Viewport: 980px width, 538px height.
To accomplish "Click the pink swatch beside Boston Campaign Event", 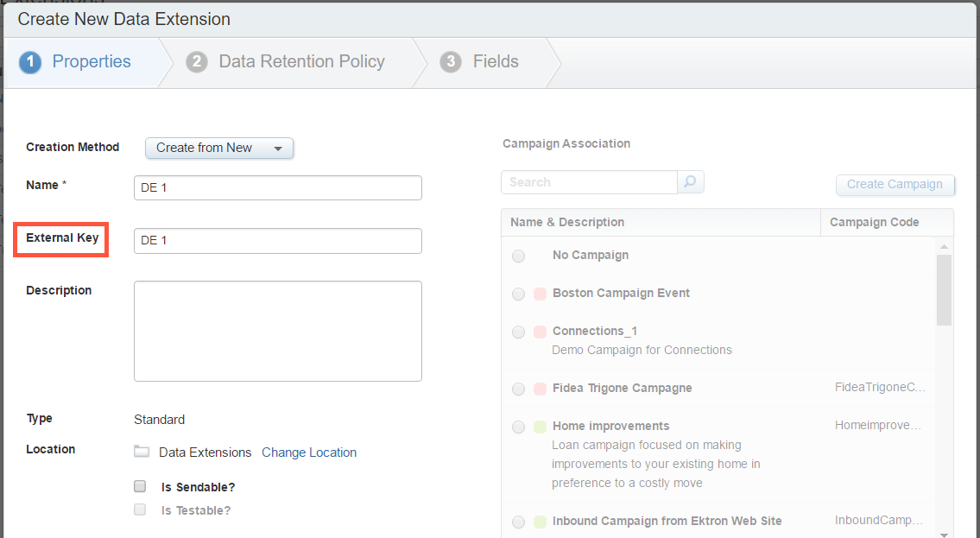I will [x=541, y=294].
